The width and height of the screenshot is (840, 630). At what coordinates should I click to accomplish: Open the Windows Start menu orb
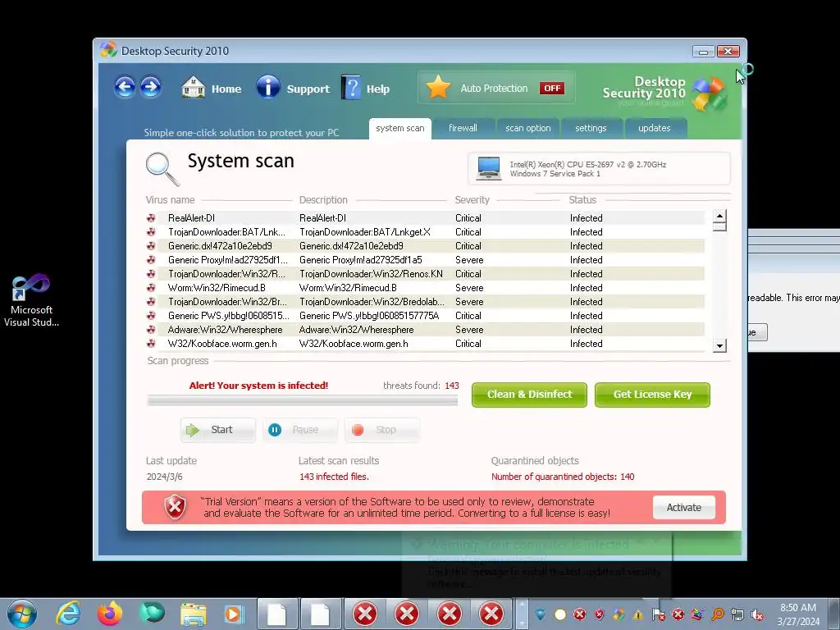[x=22, y=614]
